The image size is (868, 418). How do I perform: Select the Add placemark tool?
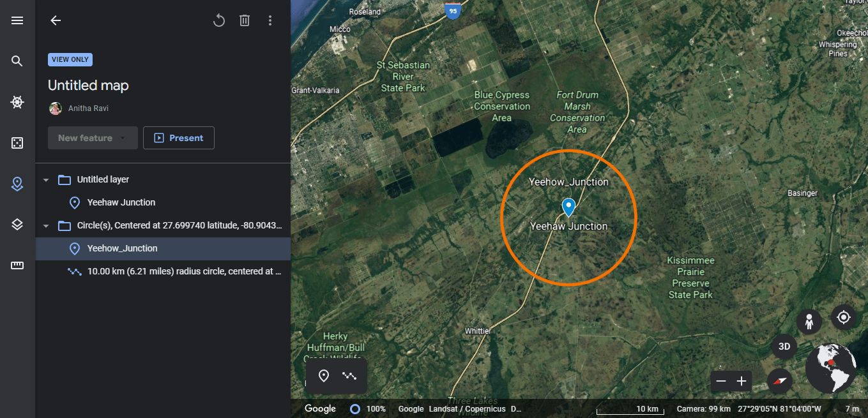click(324, 376)
